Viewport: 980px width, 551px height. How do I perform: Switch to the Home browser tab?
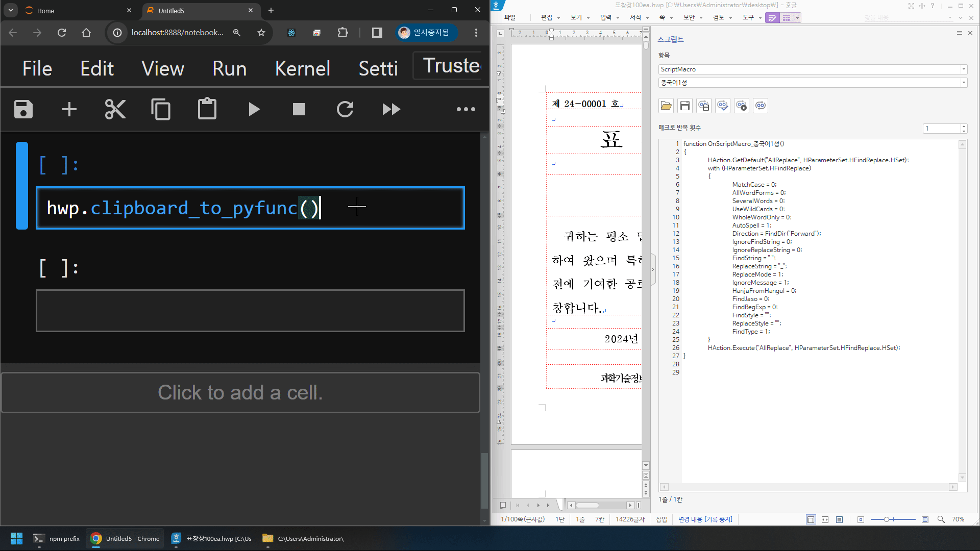(45, 11)
